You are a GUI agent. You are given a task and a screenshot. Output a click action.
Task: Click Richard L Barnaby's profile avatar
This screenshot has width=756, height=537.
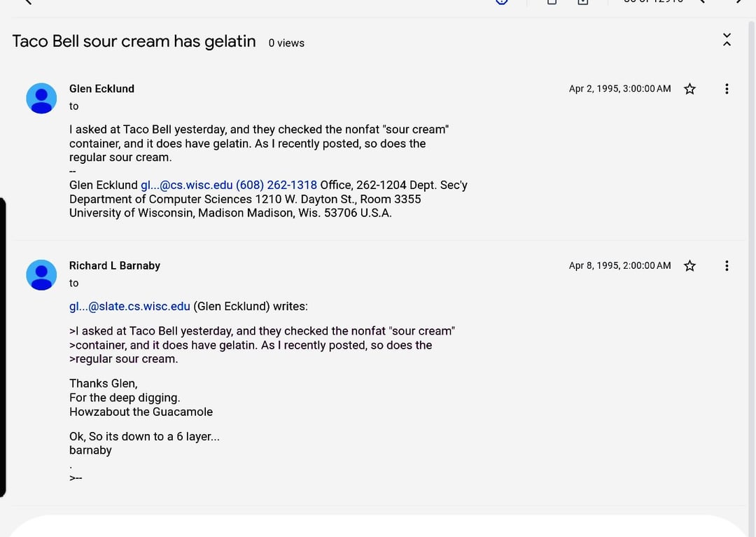pyautogui.click(x=41, y=275)
